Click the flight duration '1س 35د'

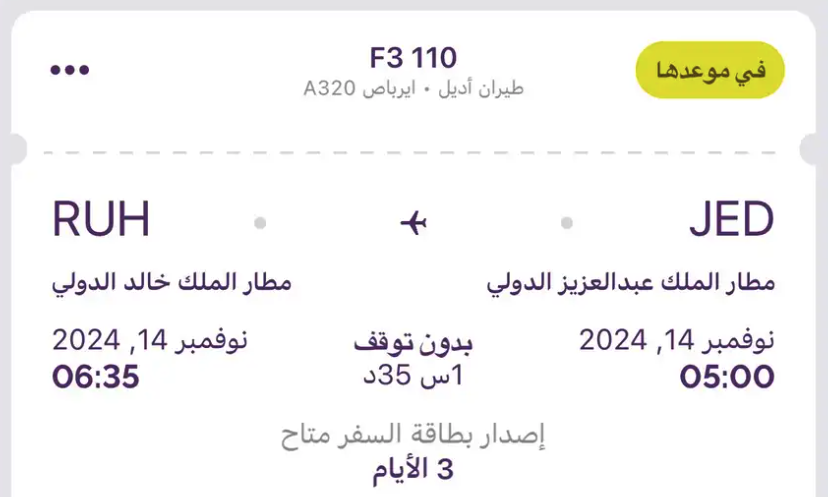pos(413,376)
